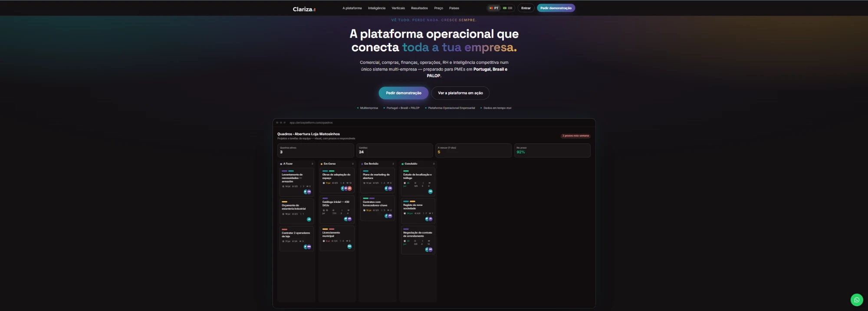Select the Países nav item
Image resolution: width=868 pixels, height=311 pixels.
(454, 8)
